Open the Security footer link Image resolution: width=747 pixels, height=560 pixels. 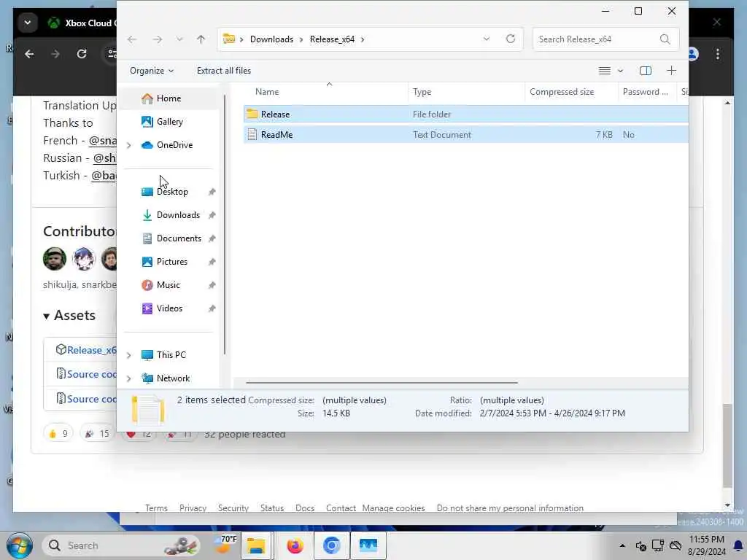[233, 508]
